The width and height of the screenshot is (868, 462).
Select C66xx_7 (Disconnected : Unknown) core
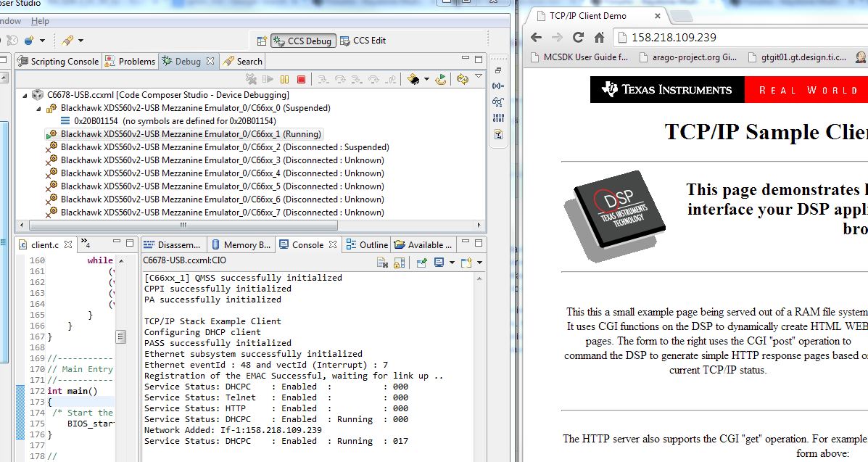[x=215, y=213]
